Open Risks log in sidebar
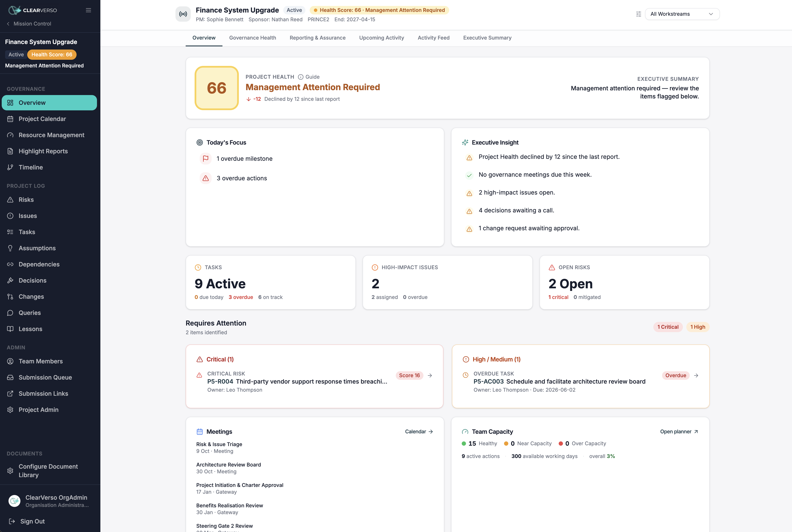This screenshot has width=792, height=532. click(49, 200)
